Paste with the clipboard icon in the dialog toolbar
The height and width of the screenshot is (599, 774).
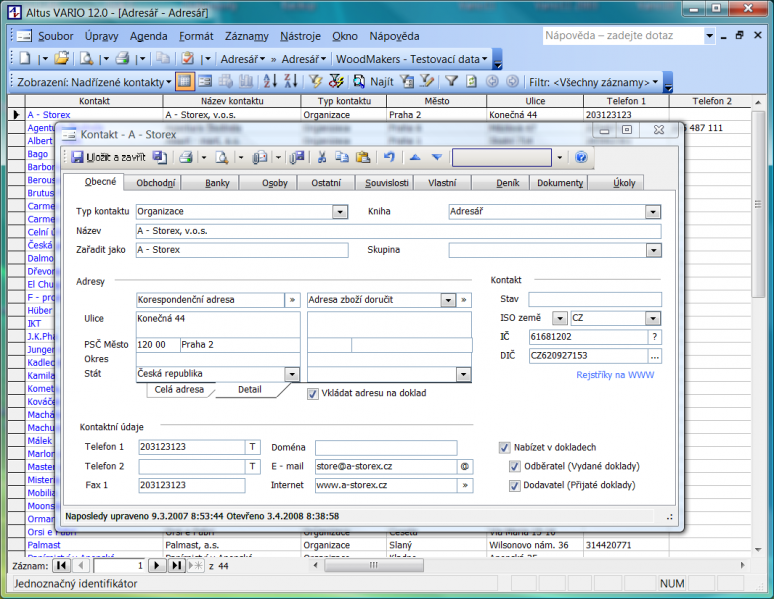click(363, 158)
